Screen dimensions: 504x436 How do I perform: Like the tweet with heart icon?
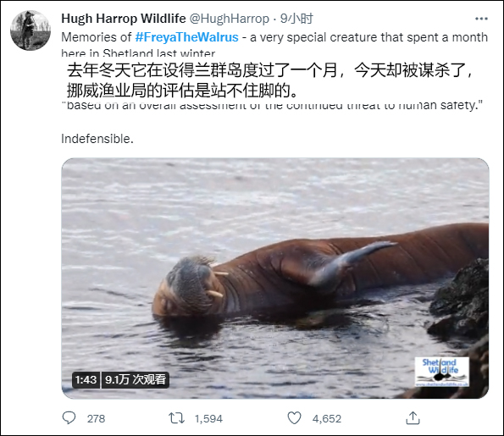point(294,418)
